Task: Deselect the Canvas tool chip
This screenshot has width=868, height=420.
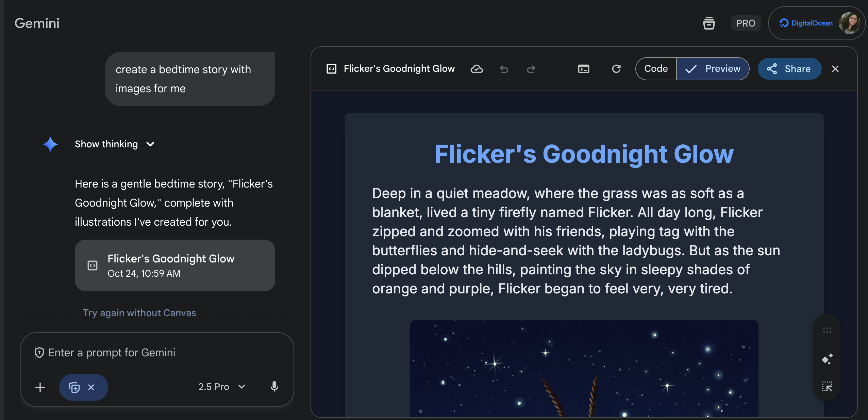Action: [x=91, y=387]
